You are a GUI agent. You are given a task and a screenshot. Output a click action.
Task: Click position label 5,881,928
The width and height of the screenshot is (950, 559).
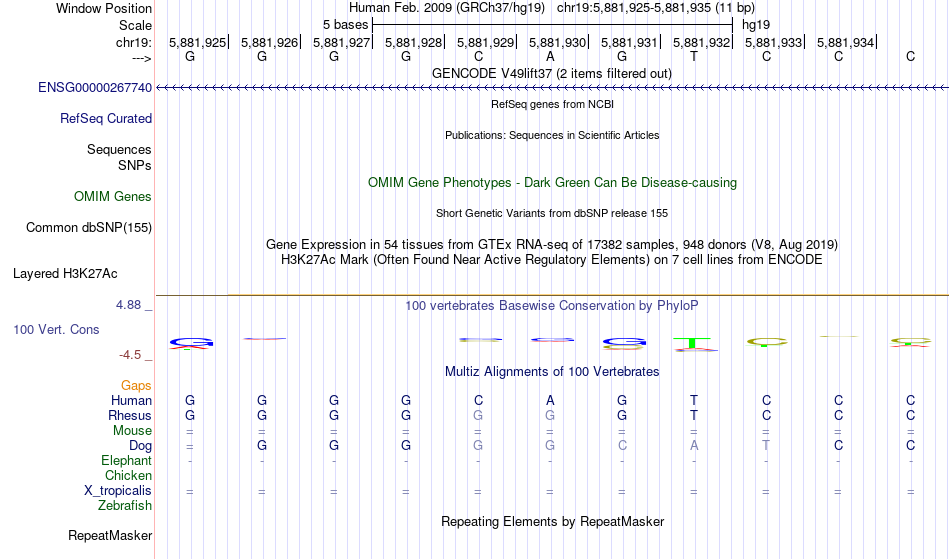click(414, 42)
